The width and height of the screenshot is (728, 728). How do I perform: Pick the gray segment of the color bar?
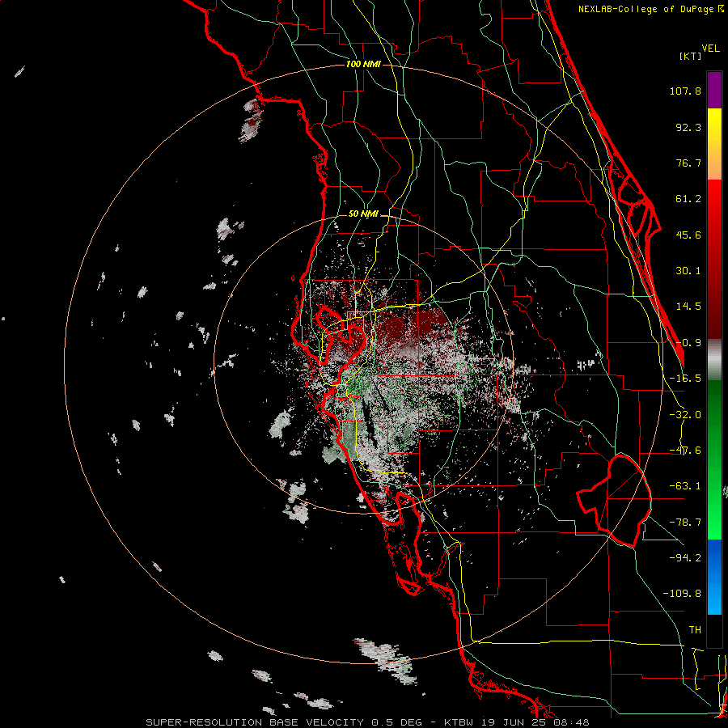pyautogui.click(x=714, y=360)
